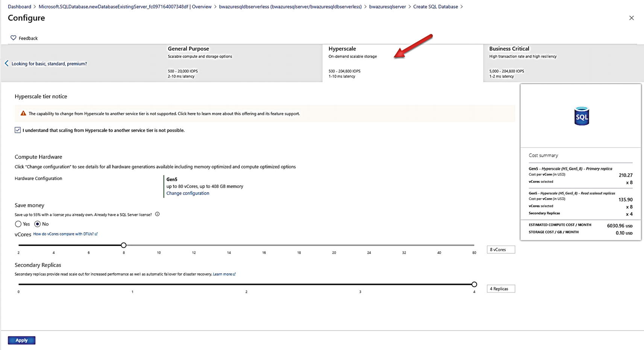Screen dimensions: 644x350
Task: Open the Change configuration link
Action: [188, 193]
